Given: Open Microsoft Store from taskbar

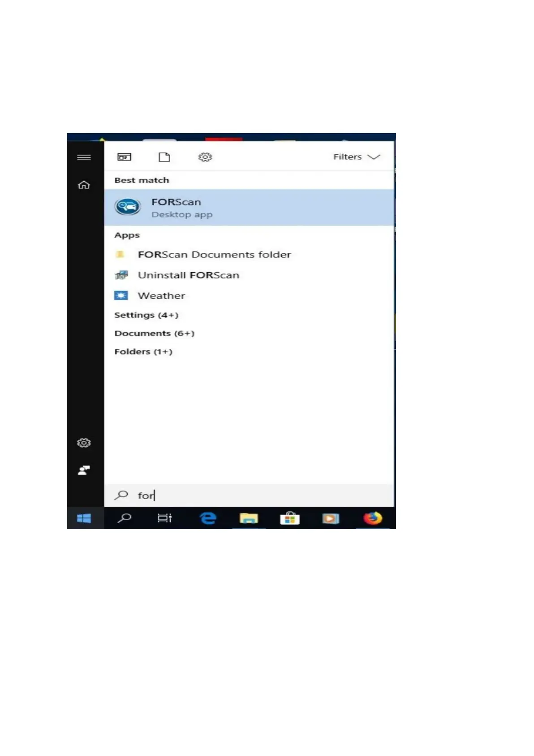Looking at the screenshot, I should [290, 518].
